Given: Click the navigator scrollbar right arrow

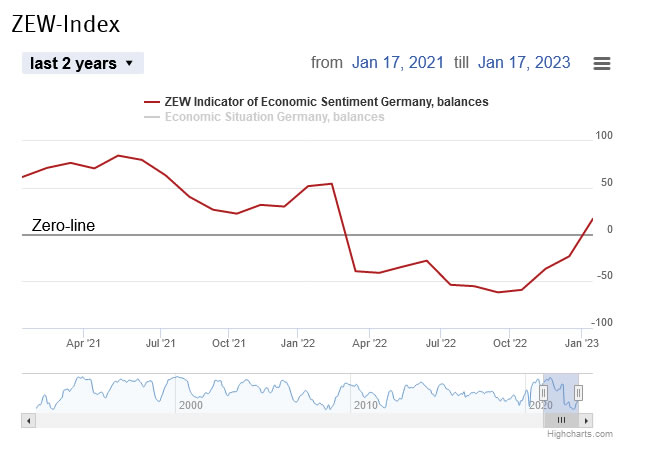Looking at the screenshot, I should point(587,420).
